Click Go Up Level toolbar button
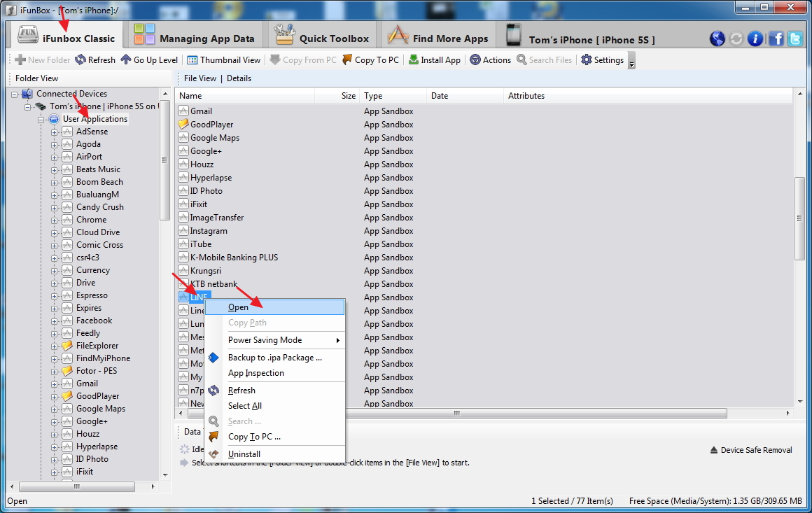Image resolution: width=812 pixels, height=513 pixels. coord(149,60)
